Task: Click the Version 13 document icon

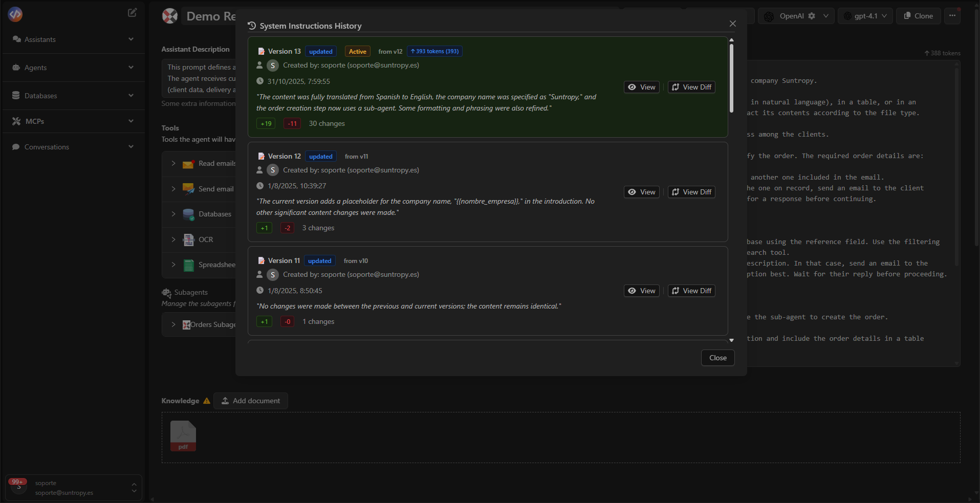Action: [x=261, y=51]
